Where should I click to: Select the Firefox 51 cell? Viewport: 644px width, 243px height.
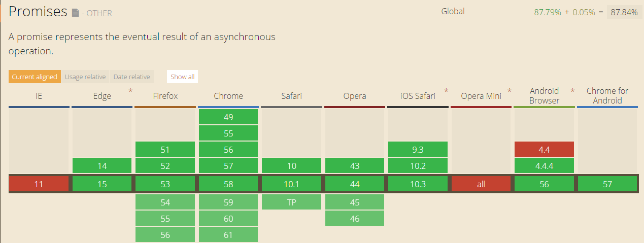(165, 149)
